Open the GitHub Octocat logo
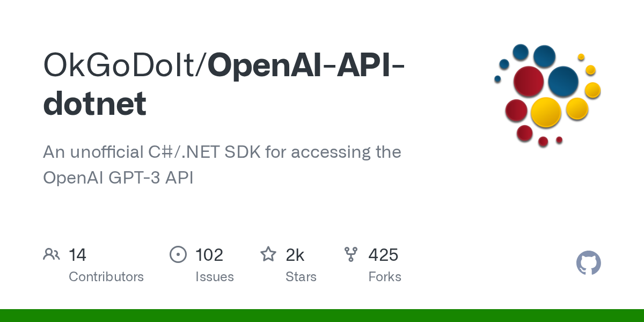Viewport: 644px width, 322px height. 588,264
